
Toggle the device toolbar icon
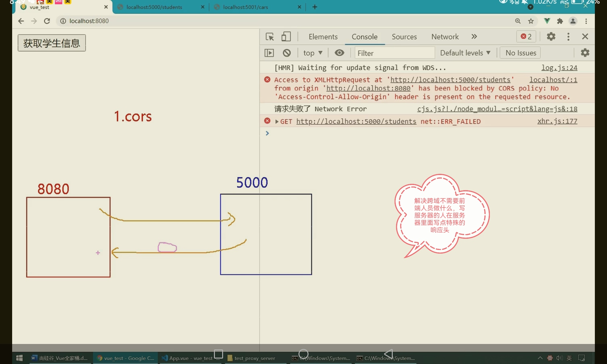286,37
